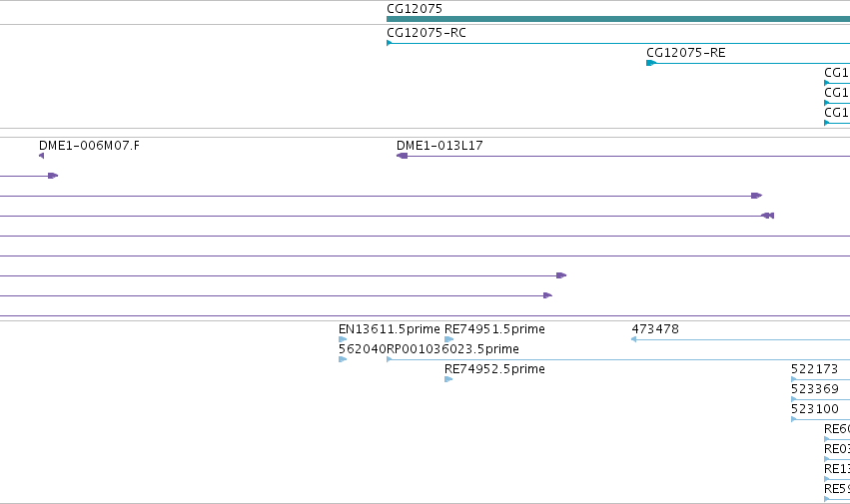
Task: Click the RE74951.5prime arrow glyph
Action: pos(448,339)
